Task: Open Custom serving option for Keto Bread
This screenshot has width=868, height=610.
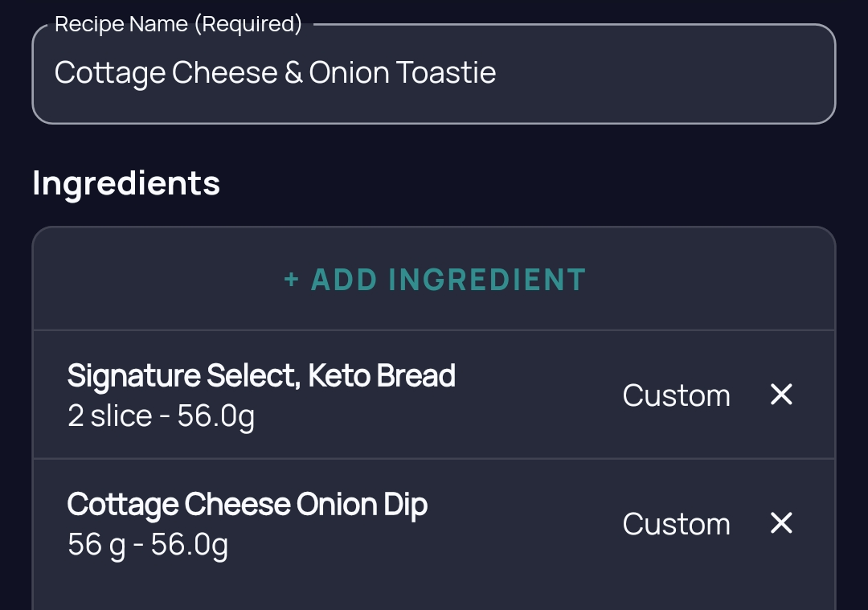Action: 676,395
